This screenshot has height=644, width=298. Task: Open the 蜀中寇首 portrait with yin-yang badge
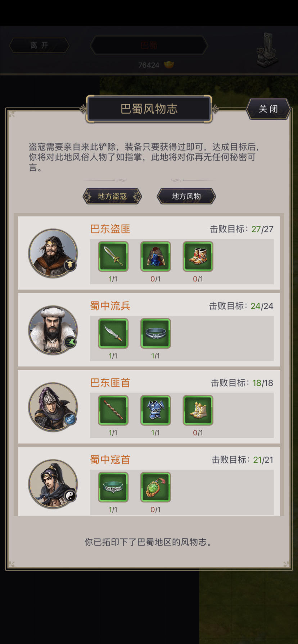[53, 484]
